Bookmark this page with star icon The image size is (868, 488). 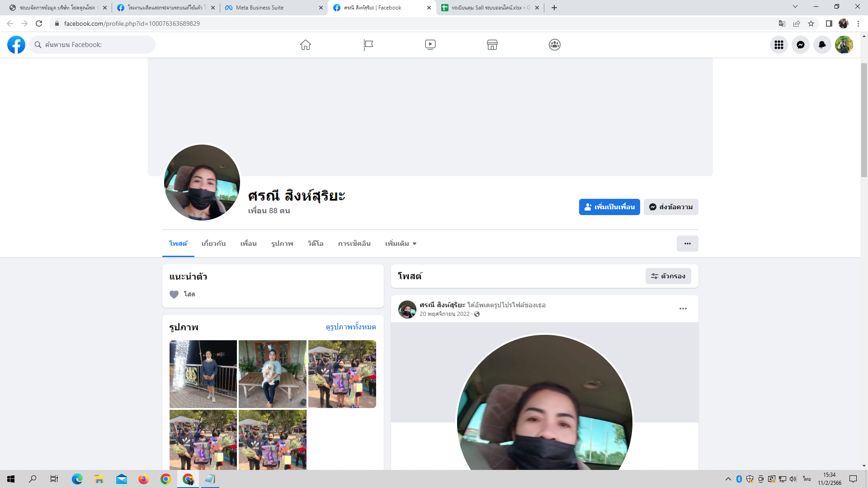pos(811,23)
